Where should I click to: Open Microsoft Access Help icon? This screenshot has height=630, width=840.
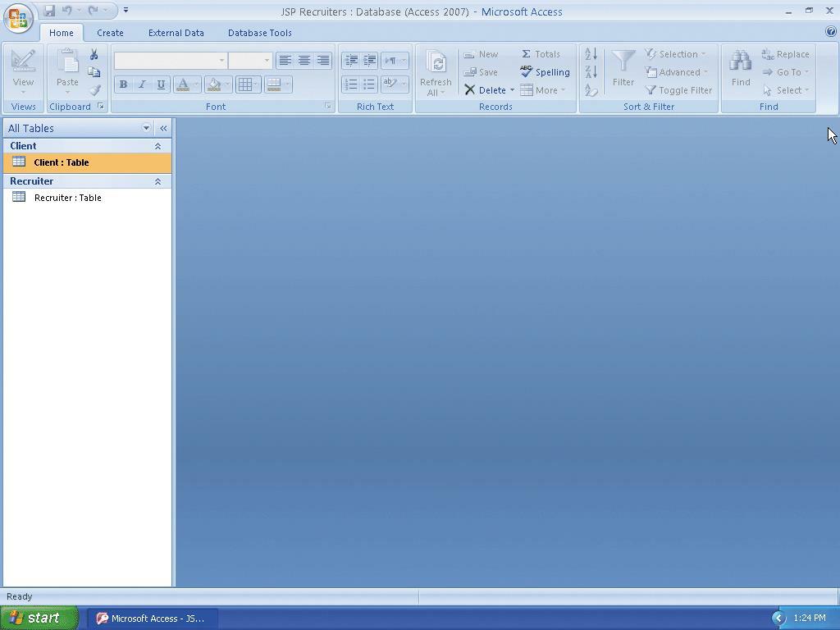(831, 32)
